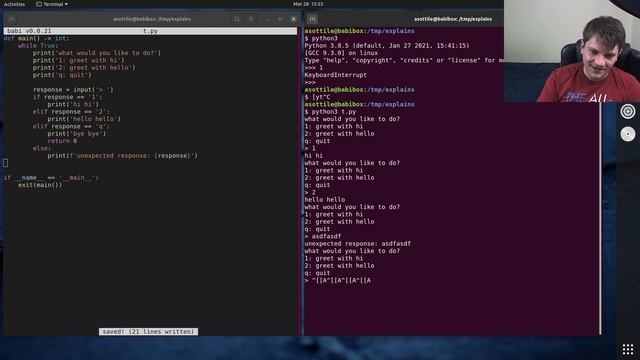Open hamburger menu in left terminal header
The image size is (640, 360).
[251, 19]
